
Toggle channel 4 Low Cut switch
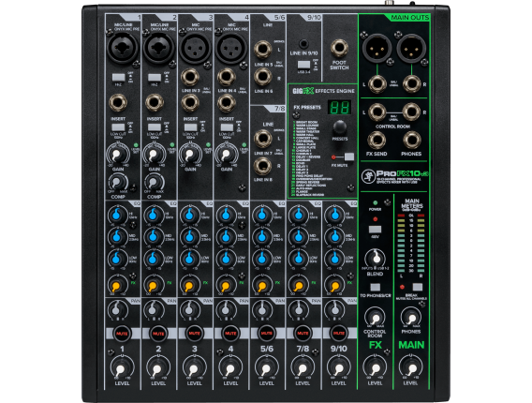227,127
